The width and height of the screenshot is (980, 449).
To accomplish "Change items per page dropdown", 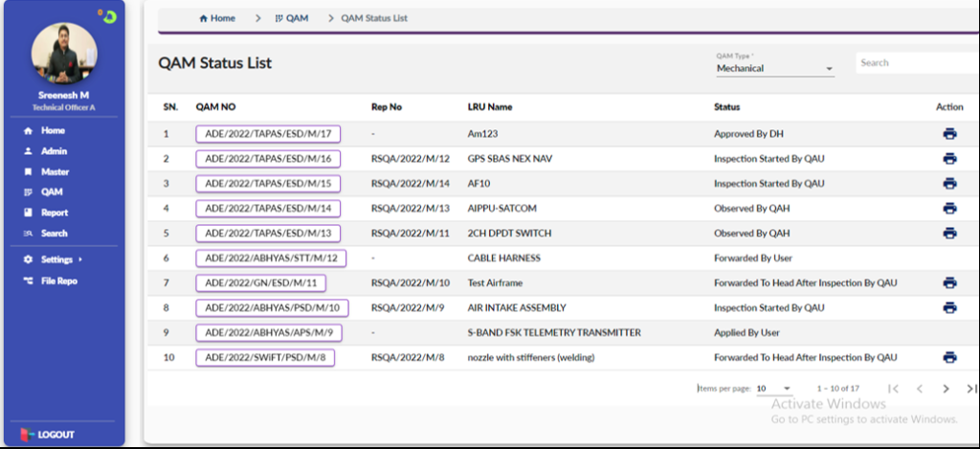I will [774, 389].
